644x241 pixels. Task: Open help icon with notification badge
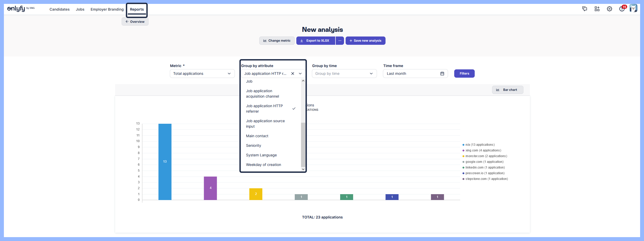pos(622,9)
